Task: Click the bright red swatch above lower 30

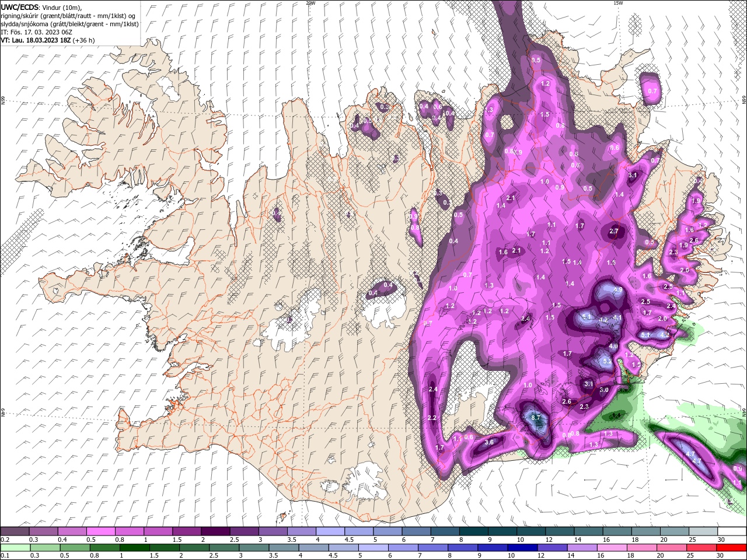Action: [x=731, y=548]
